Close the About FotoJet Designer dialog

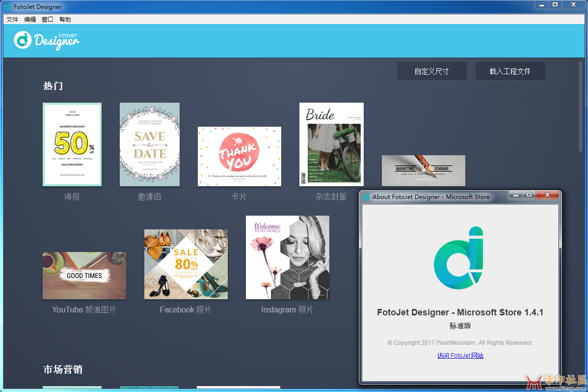point(547,195)
